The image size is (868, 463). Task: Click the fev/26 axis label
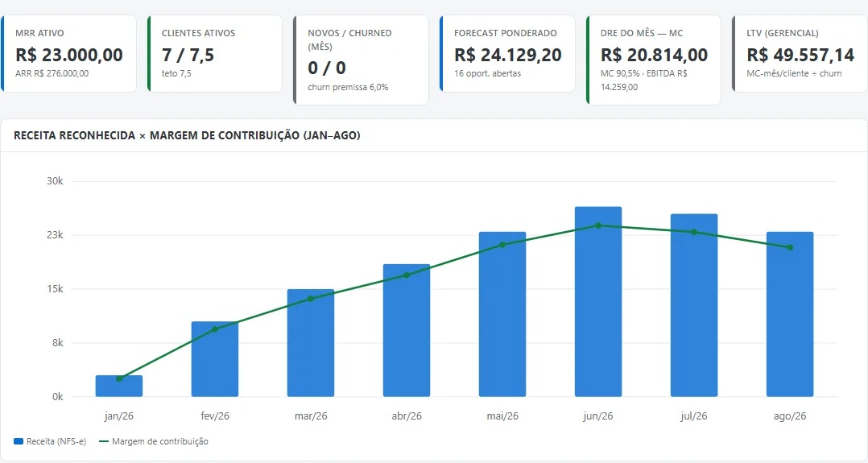215,416
